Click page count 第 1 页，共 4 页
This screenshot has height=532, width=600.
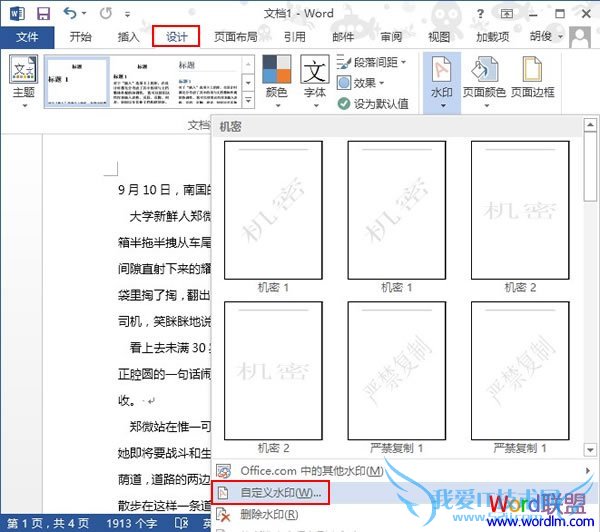pos(47,523)
